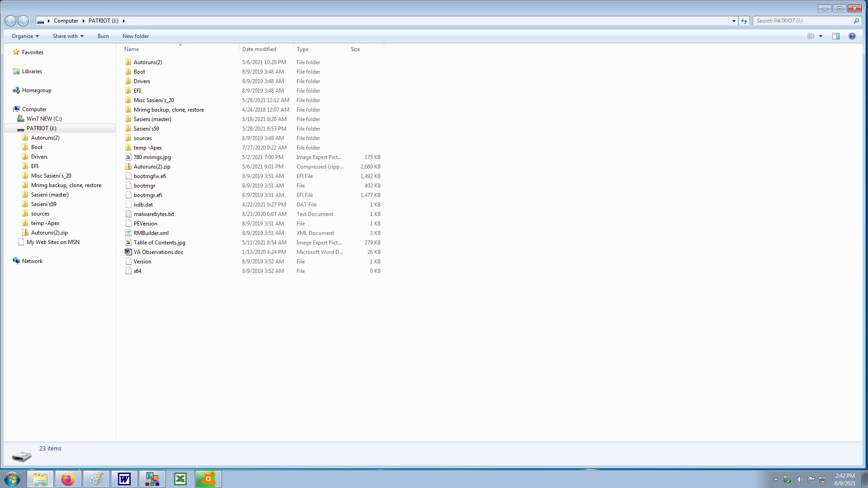This screenshot has width=868, height=488.
Task: Click the volume speaker tray icon
Action: pos(800,479)
